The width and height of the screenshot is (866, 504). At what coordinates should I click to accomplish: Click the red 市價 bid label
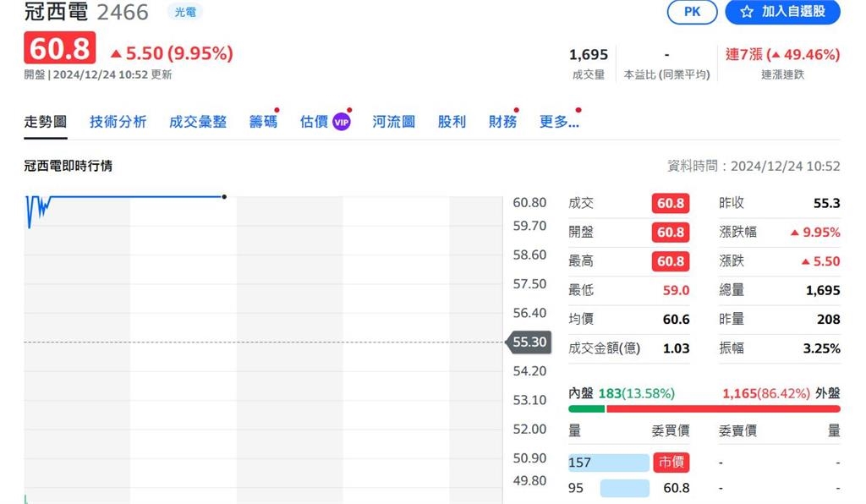point(671,463)
